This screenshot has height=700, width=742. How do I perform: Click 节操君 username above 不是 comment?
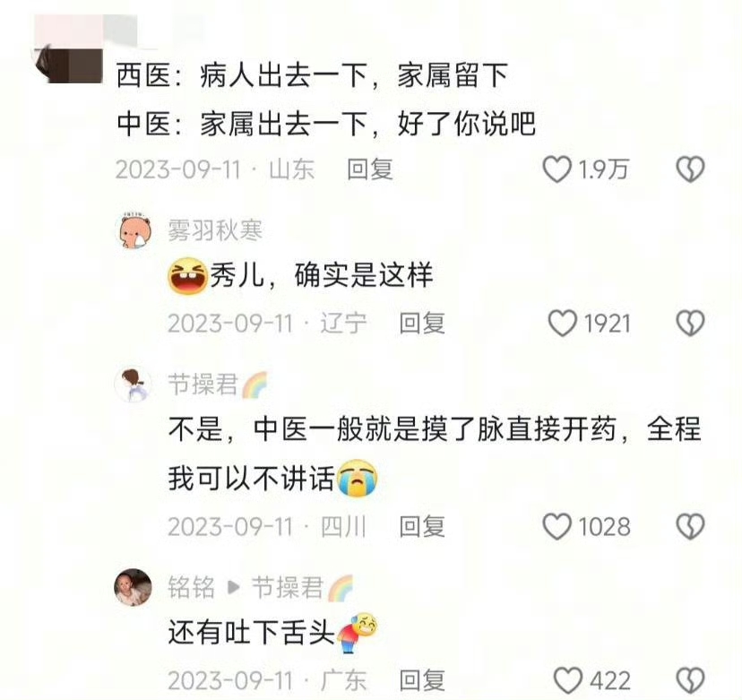[203, 385]
